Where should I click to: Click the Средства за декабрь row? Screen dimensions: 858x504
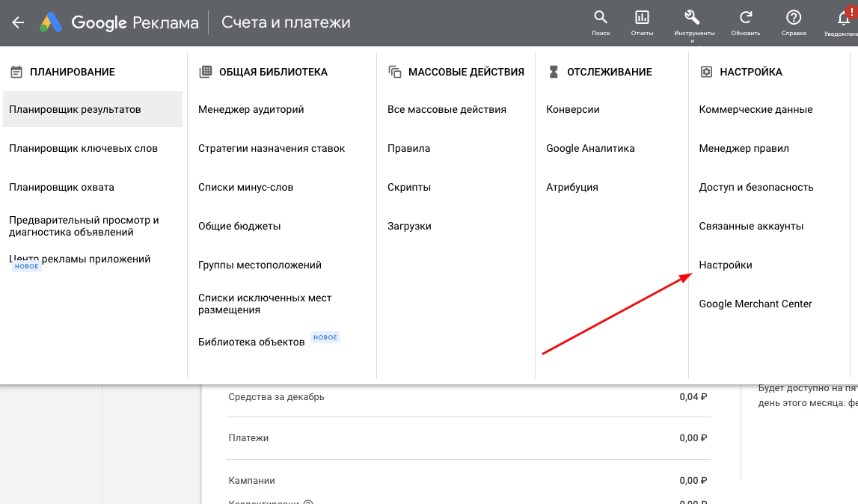pyautogui.click(x=277, y=397)
